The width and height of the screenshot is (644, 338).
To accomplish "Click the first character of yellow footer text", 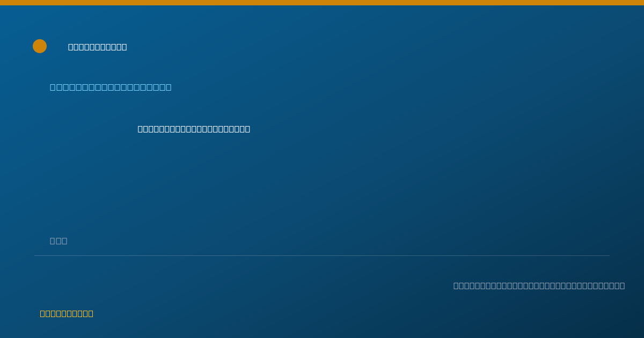I will click(43, 314).
